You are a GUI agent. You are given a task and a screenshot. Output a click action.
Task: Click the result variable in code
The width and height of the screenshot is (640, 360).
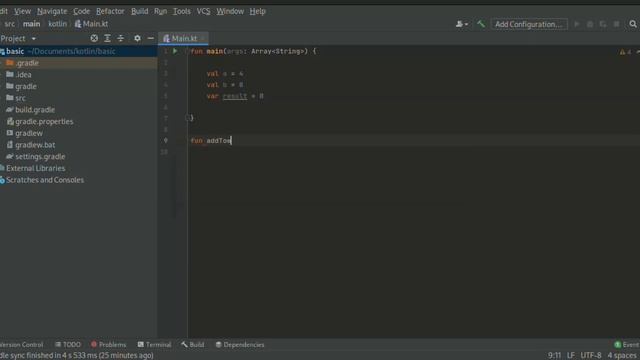coord(235,96)
